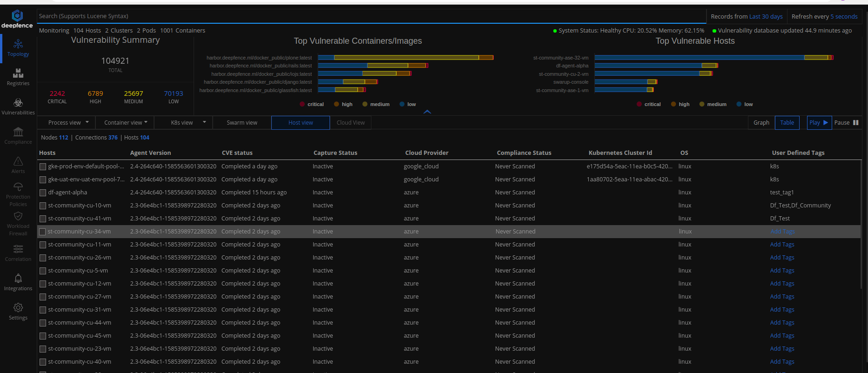Click k8s tag of gke-prod-env row
868x373 pixels.
[774, 167]
